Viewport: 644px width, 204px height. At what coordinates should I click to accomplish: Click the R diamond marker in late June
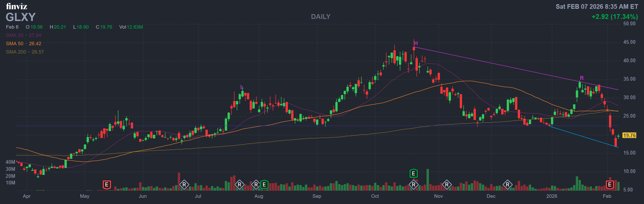pos(184,185)
